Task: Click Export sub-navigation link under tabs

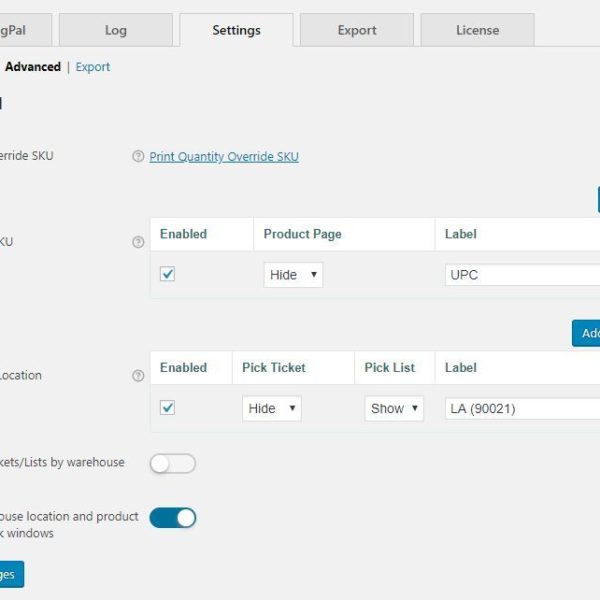Action: [x=93, y=67]
